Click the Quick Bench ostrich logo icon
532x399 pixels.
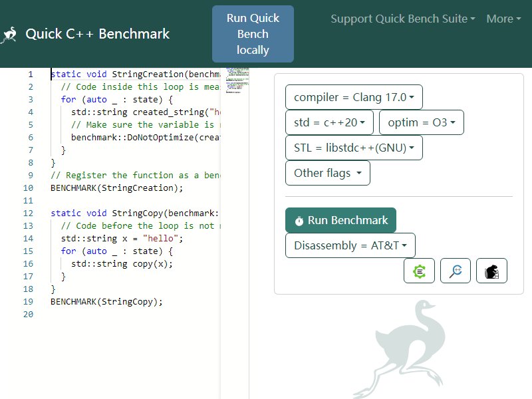point(9,35)
